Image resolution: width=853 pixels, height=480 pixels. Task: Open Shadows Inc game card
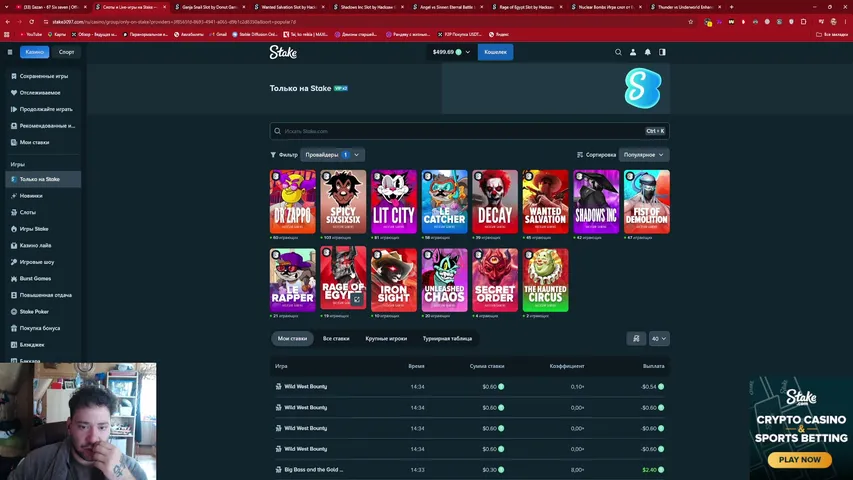[596, 202]
